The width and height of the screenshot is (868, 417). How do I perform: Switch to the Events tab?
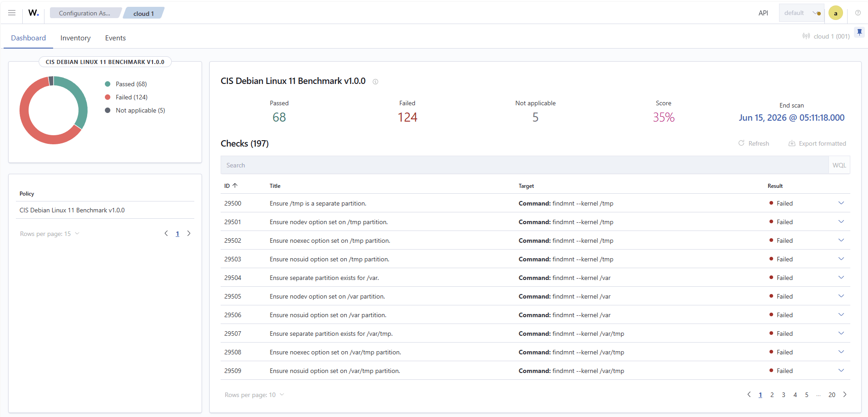point(115,38)
